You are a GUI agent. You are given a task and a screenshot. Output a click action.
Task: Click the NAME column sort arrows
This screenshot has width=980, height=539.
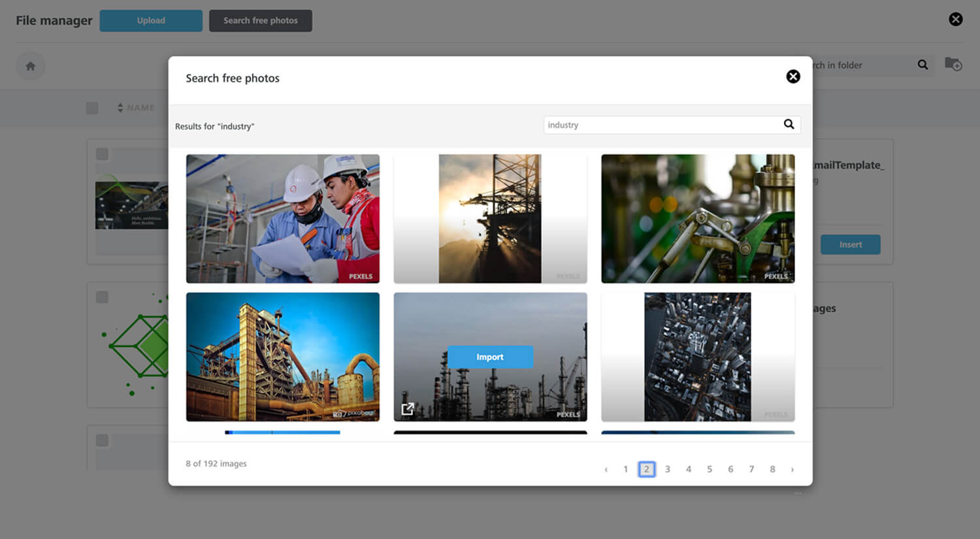coord(120,108)
